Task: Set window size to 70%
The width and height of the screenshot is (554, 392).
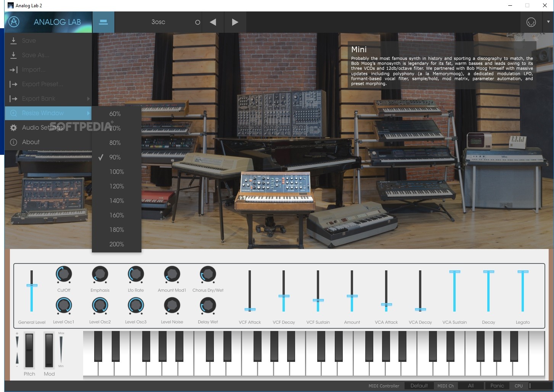Action: (117, 128)
